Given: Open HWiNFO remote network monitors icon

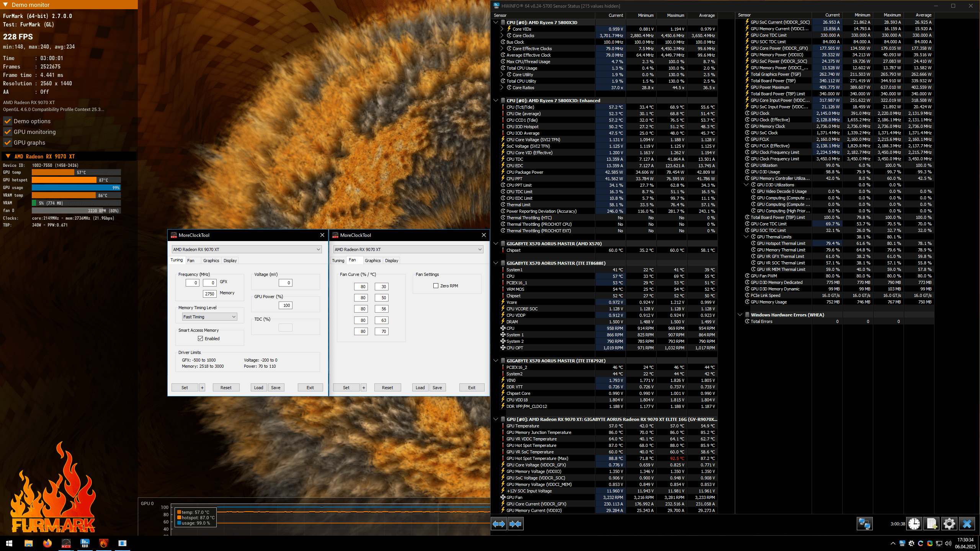Looking at the screenshot, I should tap(864, 524).
